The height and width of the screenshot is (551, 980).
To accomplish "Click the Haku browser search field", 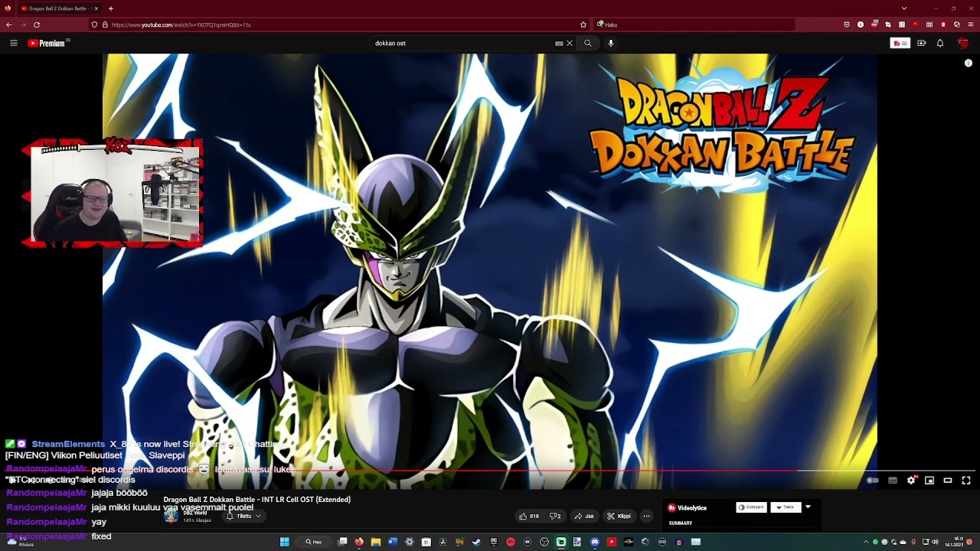I will [693, 24].
